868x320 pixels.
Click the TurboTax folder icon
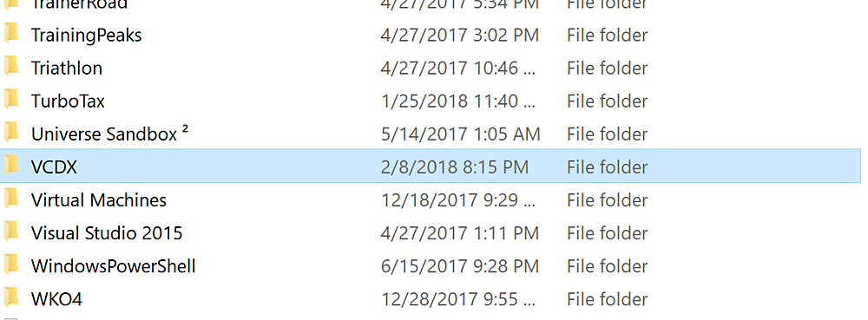(x=11, y=100)
